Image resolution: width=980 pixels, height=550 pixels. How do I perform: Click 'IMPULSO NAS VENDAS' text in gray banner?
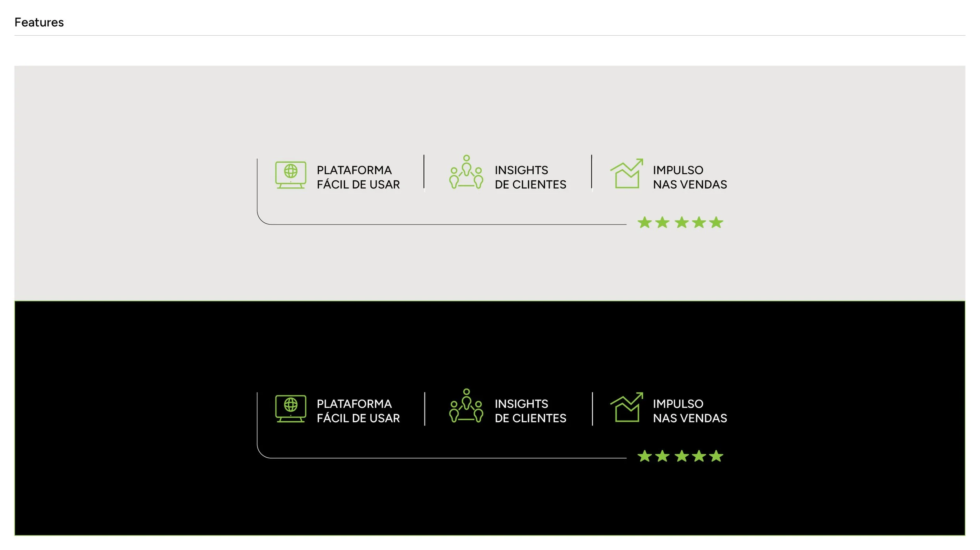click(690, 177)
